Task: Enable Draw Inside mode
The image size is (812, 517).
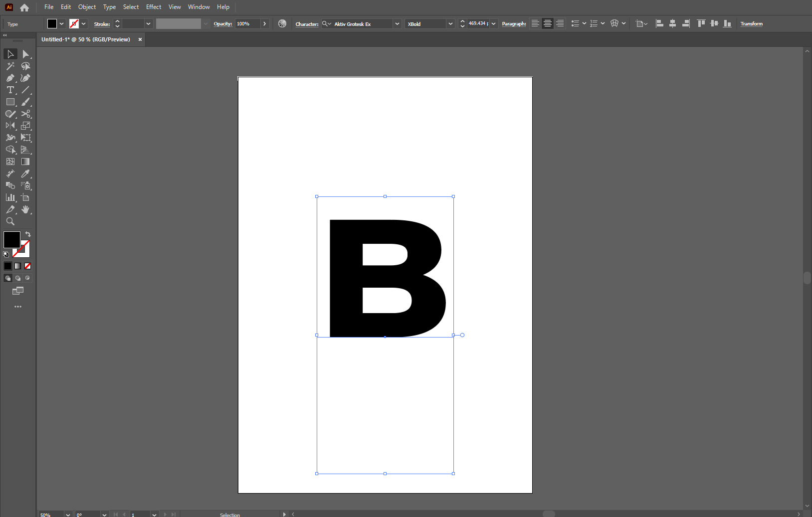Action: (x=28, y=278)
